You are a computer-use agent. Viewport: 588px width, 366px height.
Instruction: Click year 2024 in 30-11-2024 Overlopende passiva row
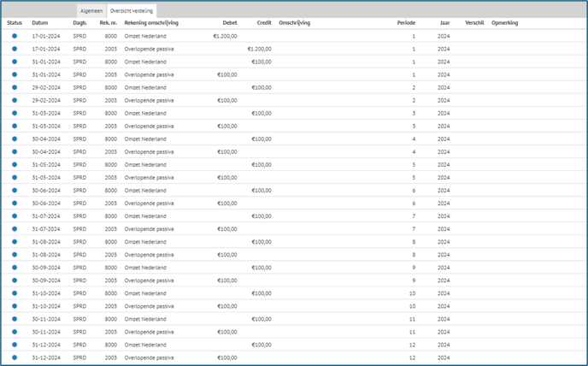[x=444, y=332]
